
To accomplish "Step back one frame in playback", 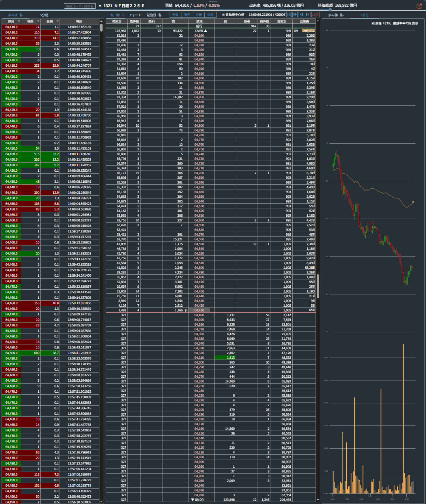I will tap(301, 15).
